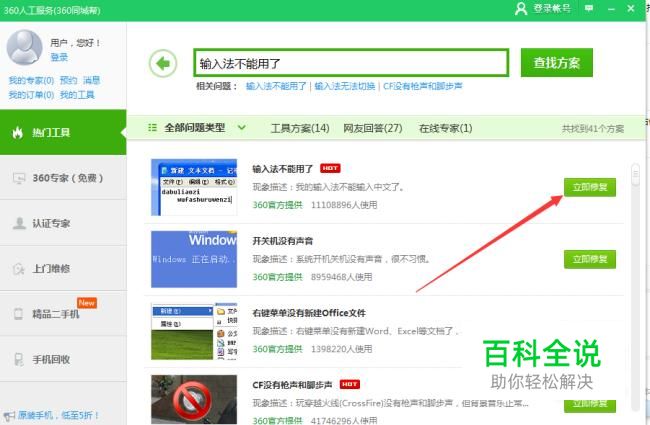Expand the 全部问题类型 dropdown chevron
Image resolution: width=650 pixels, height=425 pixels.
point(242,128)
